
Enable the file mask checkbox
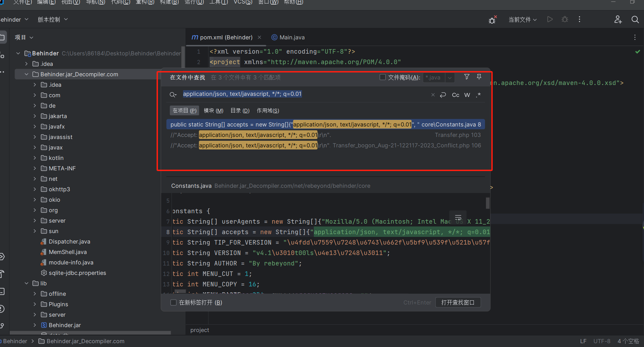tap(382, 77)
